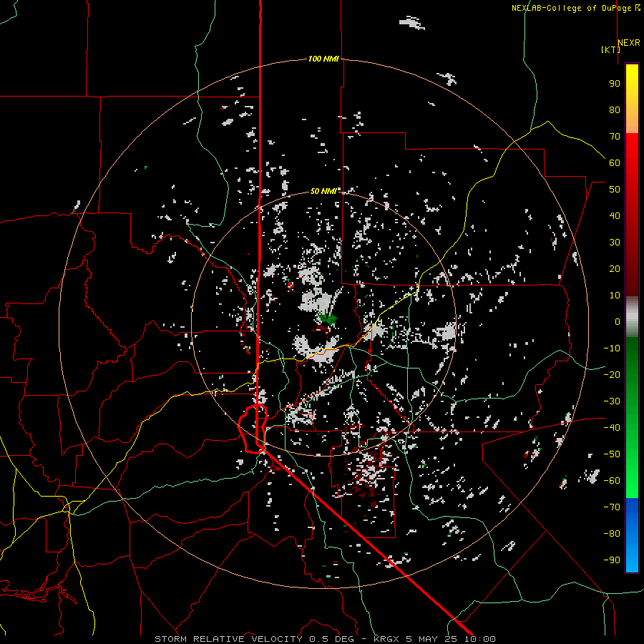Screen dimensions: 644x644
Task: Click the 10 value on velocity scale
Action: point(615,296)
